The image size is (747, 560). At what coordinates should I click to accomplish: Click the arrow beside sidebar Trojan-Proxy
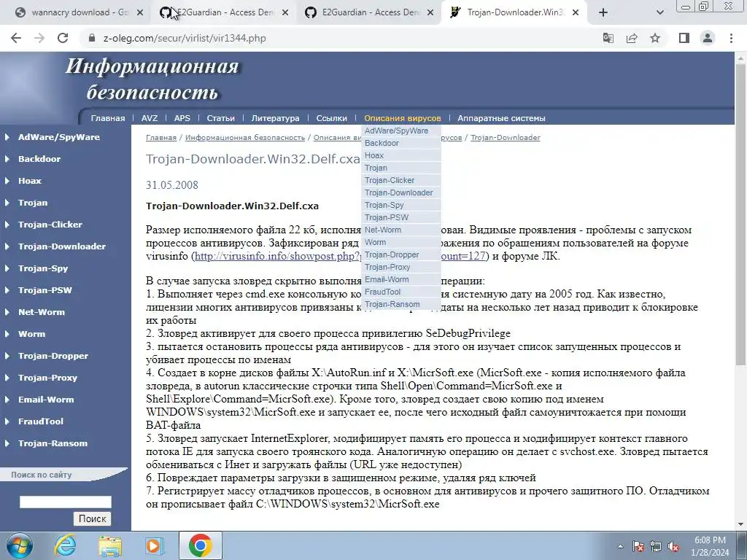(x=7, y=378)
